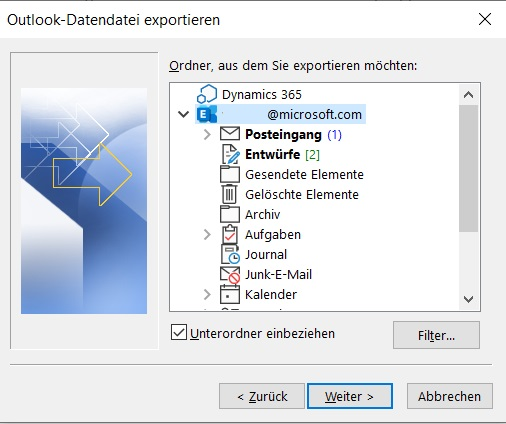Click the Dynamics 365 hexagon icon
The image size is (506, 424).
pyautogui.click(x=207, y=94)
